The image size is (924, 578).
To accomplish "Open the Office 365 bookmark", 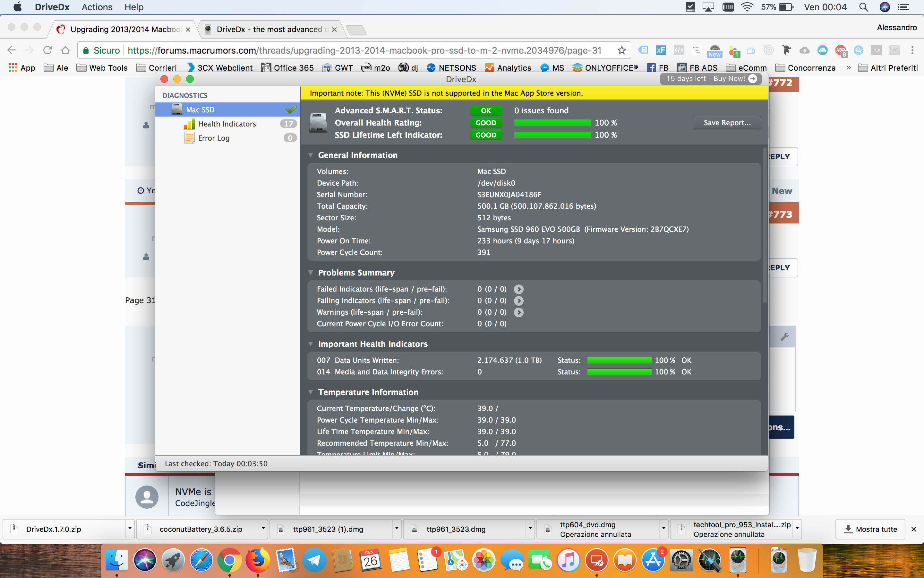I will tap(287, 68).
